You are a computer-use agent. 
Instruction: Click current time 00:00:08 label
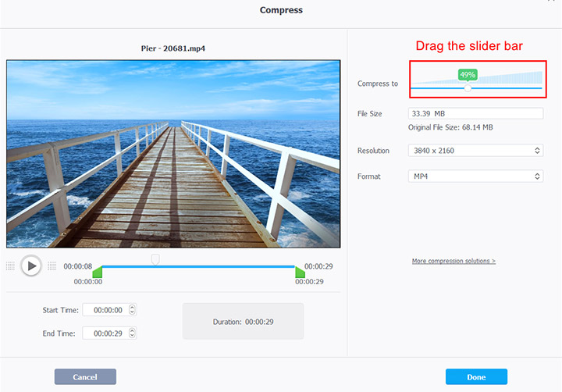[x=78, y=266]
